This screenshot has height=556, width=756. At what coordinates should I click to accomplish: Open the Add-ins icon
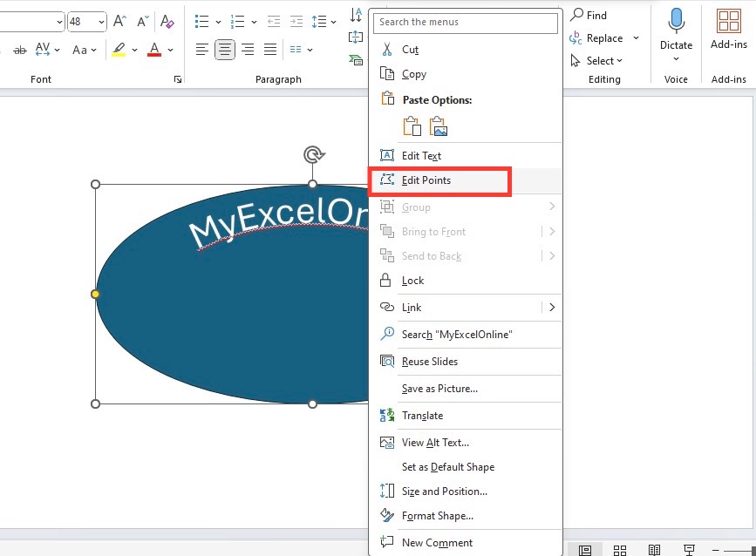728,21
